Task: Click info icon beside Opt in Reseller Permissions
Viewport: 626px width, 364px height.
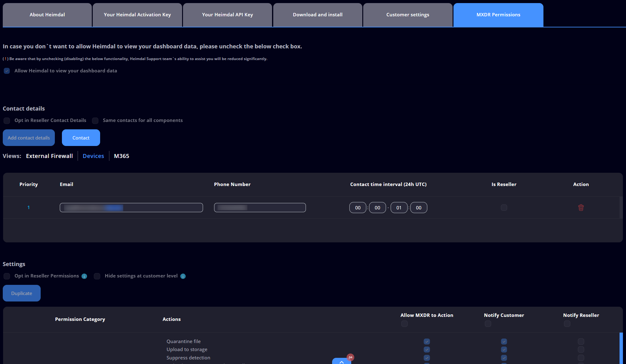Action: coord(84,276)
